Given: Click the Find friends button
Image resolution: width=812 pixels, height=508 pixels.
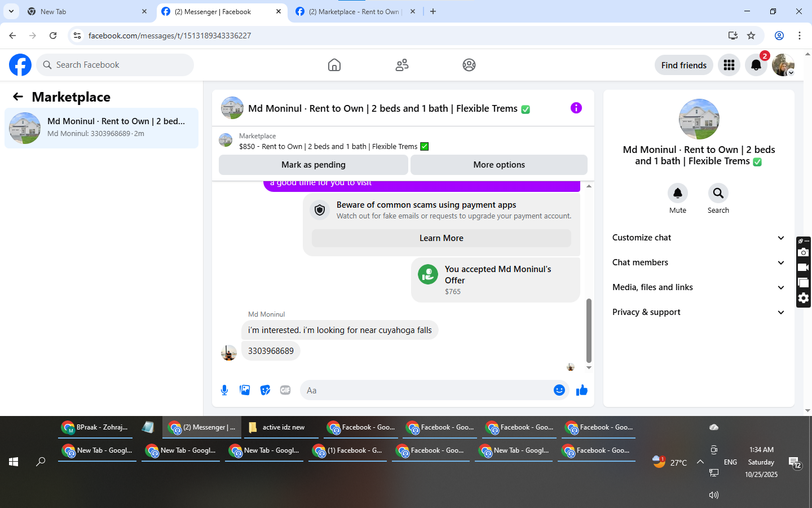Looking at the screenshot, I should pos(684,65).
